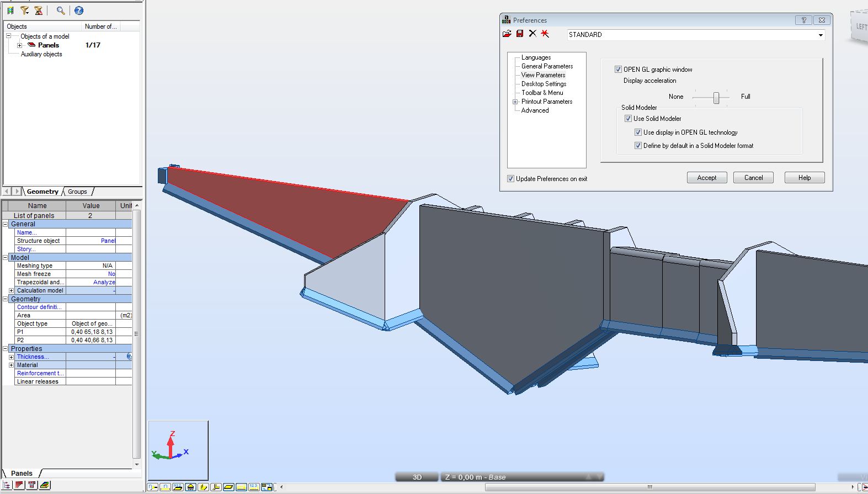The height and width of the screenshot is (494, 868).
Task: Click the tree structure icon below Panels tab
Action: [7, 485]
